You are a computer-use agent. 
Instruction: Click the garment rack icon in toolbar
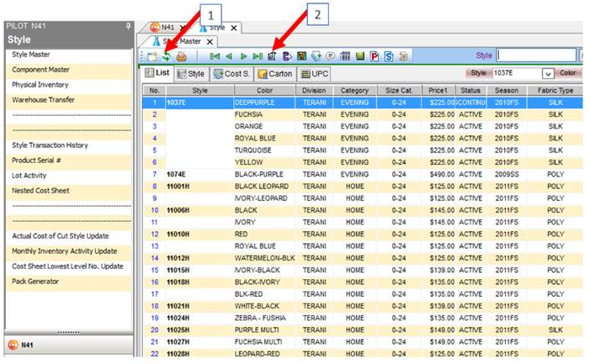tap(345, 56)
